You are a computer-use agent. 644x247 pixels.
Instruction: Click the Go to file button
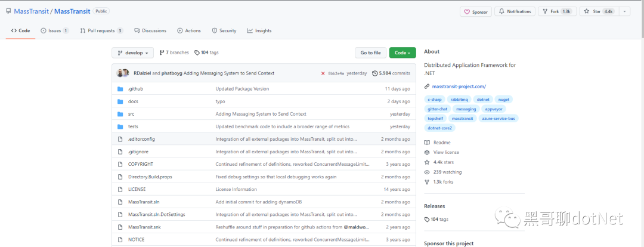pyautogui.click(x=370, y=53)
